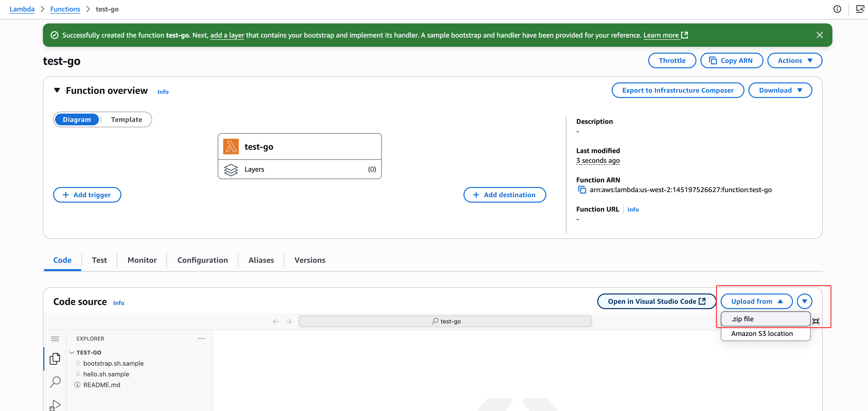Click the fullscreen icon in code editor
This screenshot has height=411, width=868.
click(815, 321)
